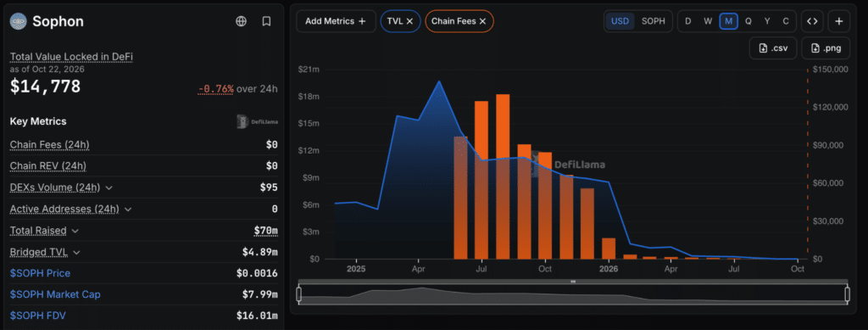The width and height of the screenshot is (868, 330).
Task: Click Total Value Locked in DeFi label
Action: [71, 57]
